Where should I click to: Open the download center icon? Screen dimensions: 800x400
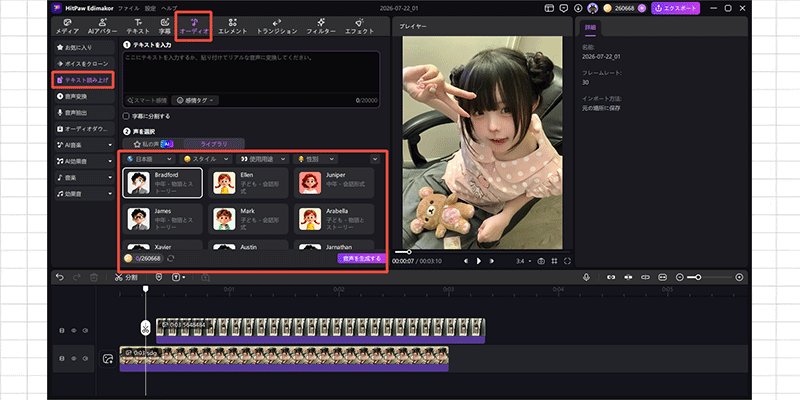point(578,8)
